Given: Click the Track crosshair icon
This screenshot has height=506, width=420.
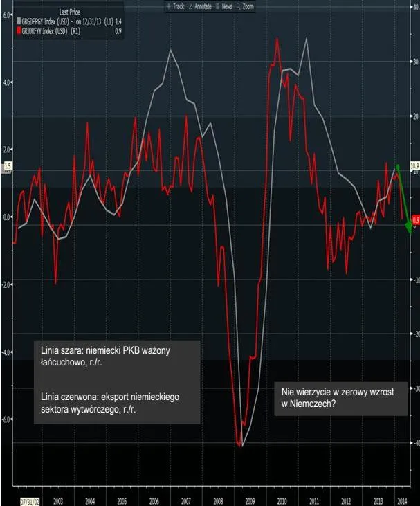Looking at the screenshot, I should [x=168, y=6].
